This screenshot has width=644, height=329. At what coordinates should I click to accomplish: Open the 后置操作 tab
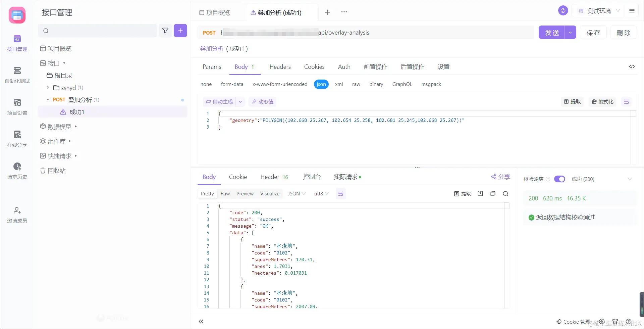click(413, 67)
